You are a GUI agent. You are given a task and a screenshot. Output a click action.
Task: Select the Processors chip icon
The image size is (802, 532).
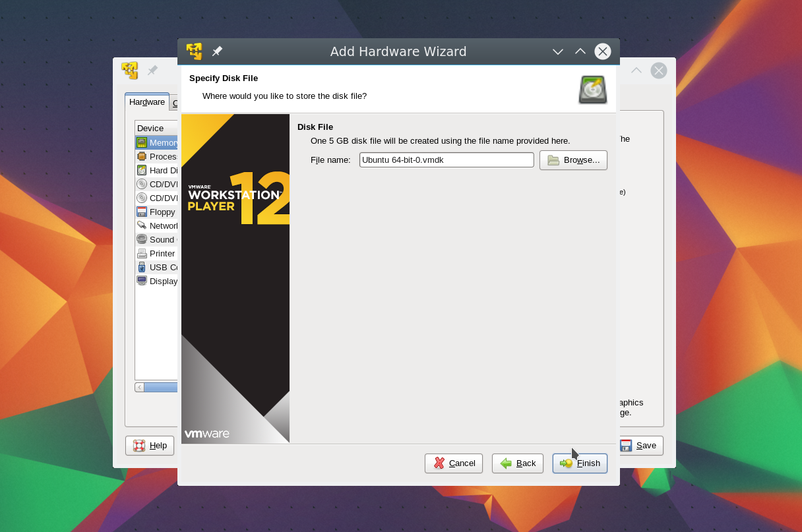(142, 157)
